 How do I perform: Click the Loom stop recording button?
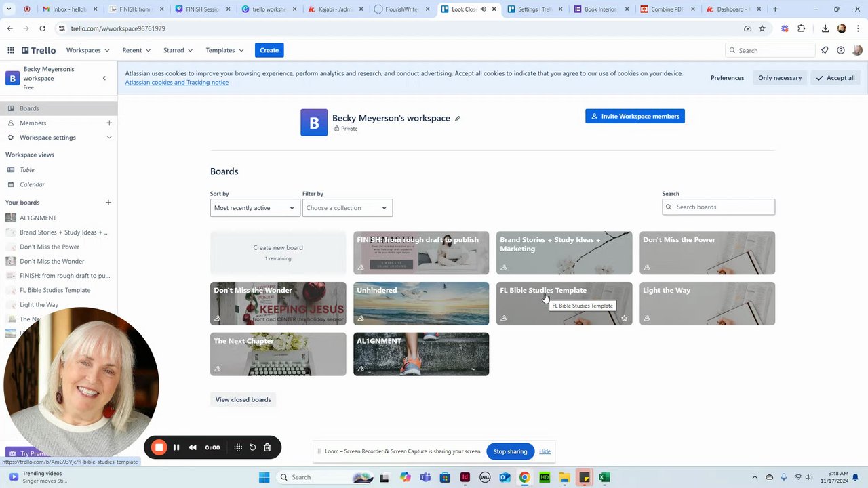pyautogui.click(x=159, y=447)
